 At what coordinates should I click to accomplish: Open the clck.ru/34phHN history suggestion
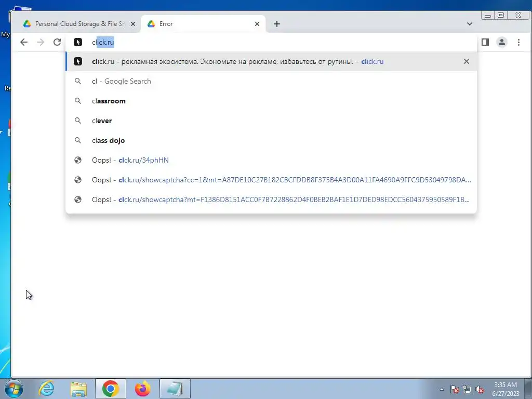[271, 160]
